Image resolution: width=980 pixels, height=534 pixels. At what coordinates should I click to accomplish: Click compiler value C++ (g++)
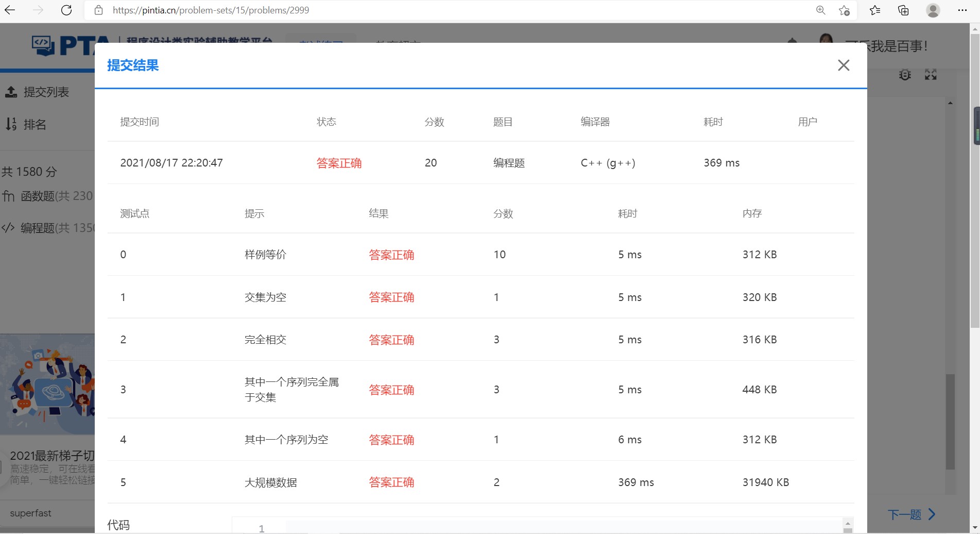click(x=608, y=163)
